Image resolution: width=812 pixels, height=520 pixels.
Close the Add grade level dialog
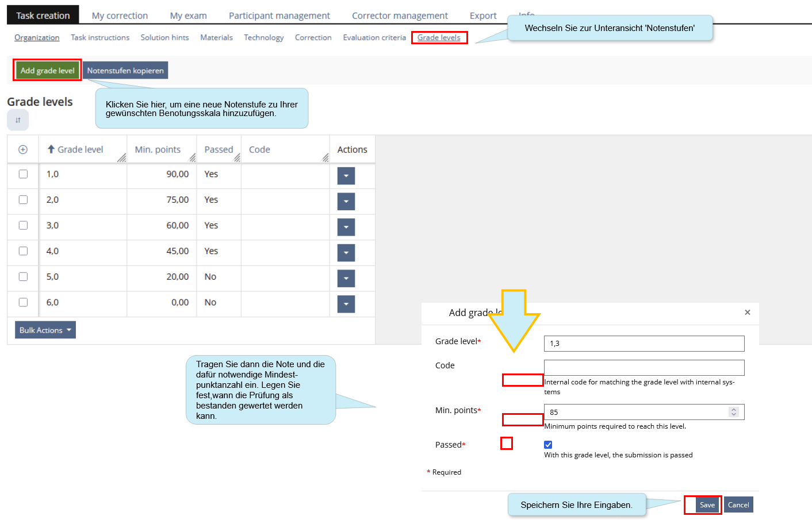pos(747,313)
